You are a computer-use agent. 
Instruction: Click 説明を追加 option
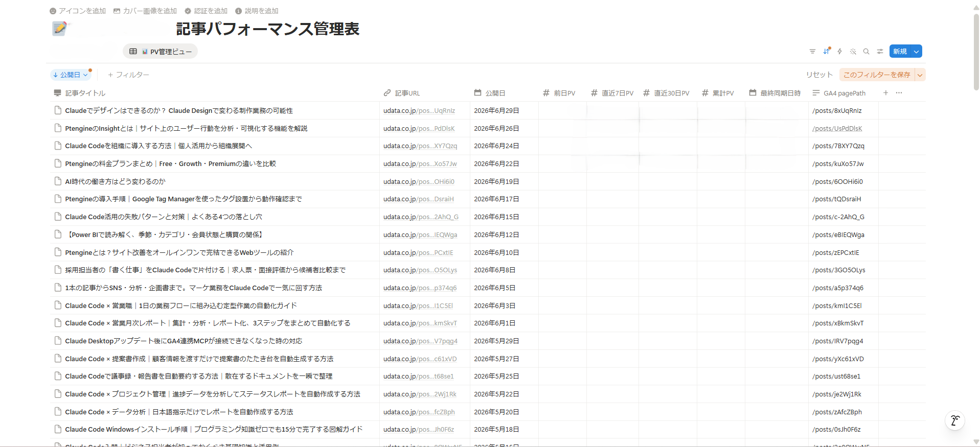pyautogui.click(x=257, y=11)
